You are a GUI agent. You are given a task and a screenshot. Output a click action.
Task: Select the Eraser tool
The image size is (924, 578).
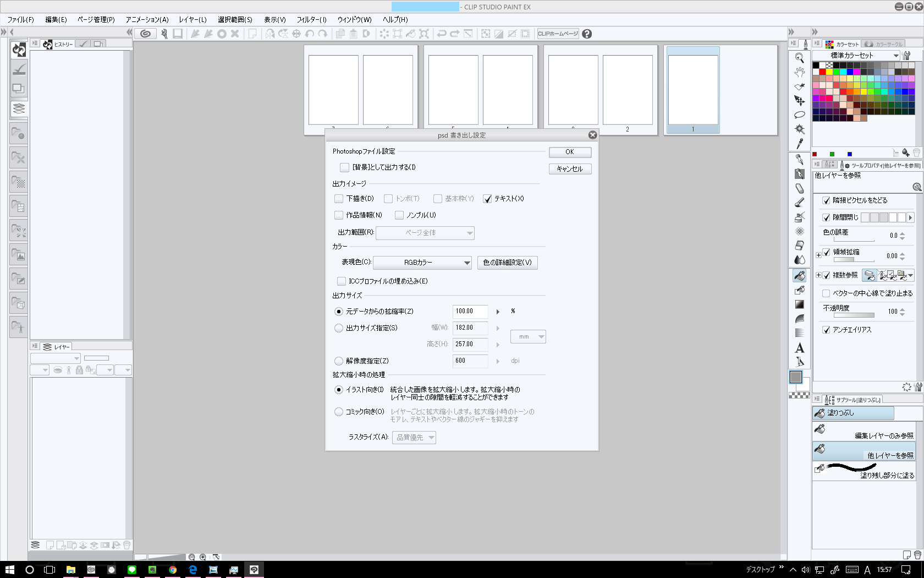pos(800,245)
